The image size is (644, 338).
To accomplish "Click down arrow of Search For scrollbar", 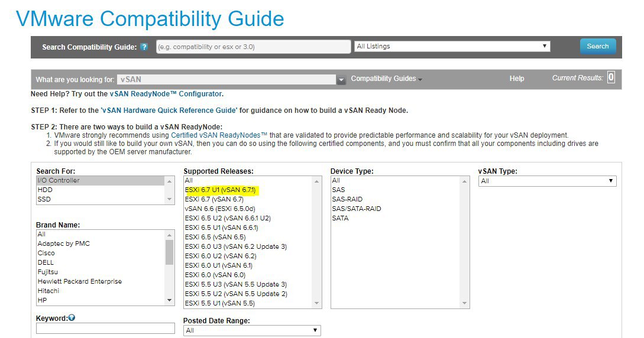I will [169, 199].
